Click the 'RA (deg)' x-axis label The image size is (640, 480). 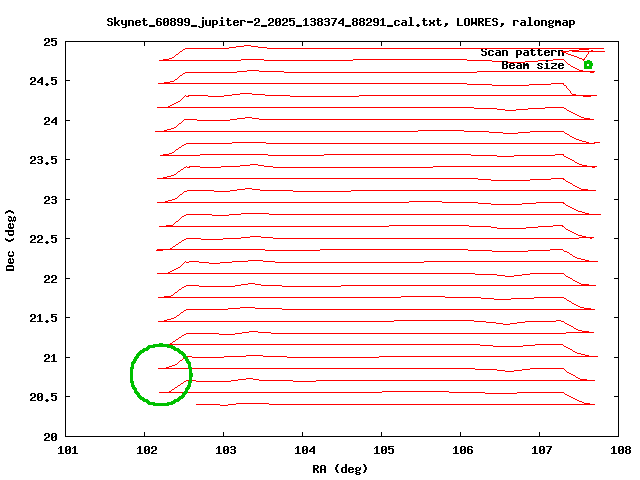tap(340, 469)
